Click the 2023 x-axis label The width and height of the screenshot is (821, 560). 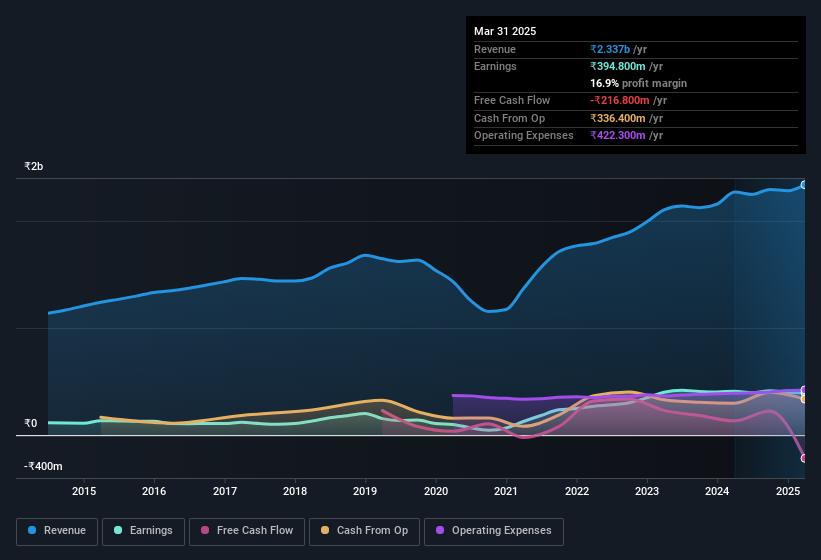point(647,491)
